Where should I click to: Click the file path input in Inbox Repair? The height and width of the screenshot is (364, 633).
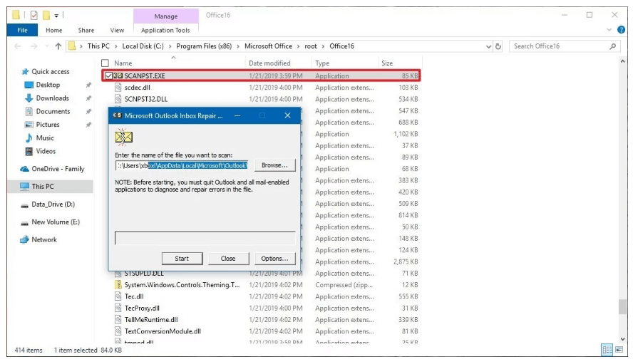coord(182,166)
